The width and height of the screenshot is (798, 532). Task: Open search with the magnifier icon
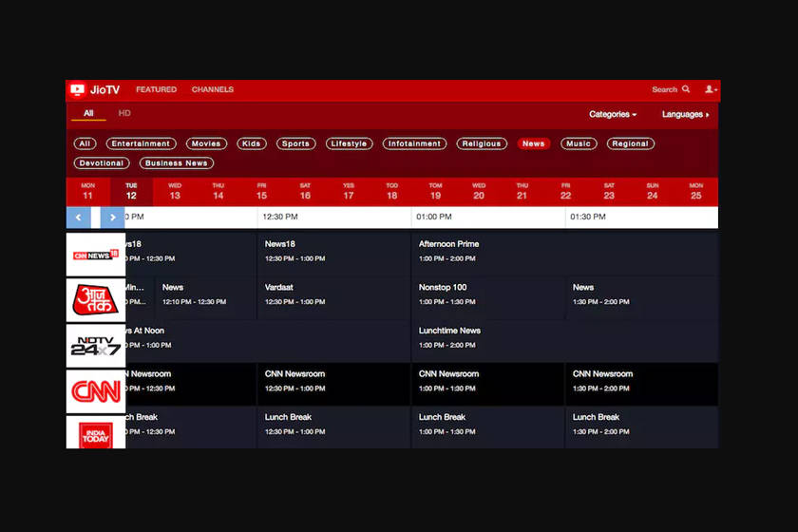[x=686, y=90]
